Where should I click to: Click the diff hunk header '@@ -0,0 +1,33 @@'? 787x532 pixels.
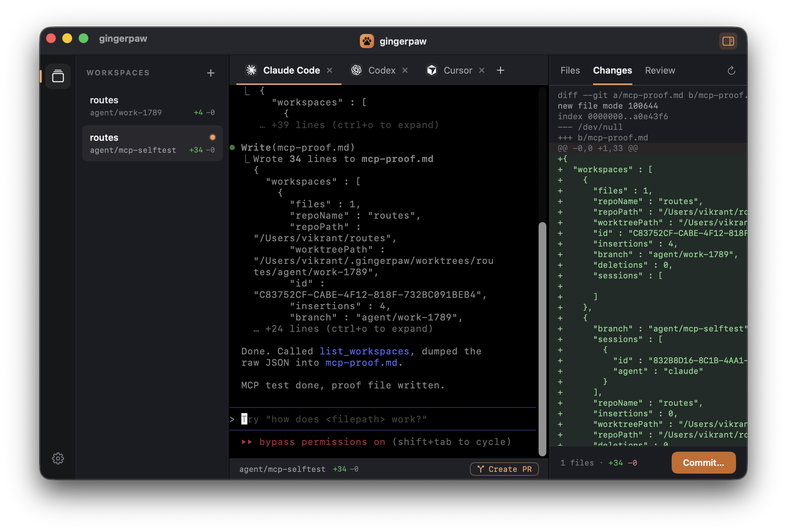tap(598, 148)
